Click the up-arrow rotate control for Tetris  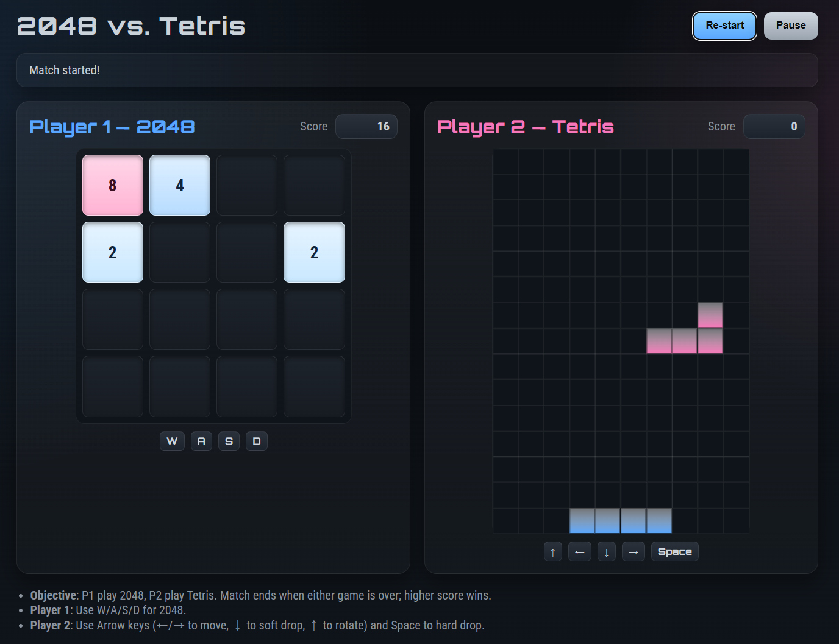[552, 551]
